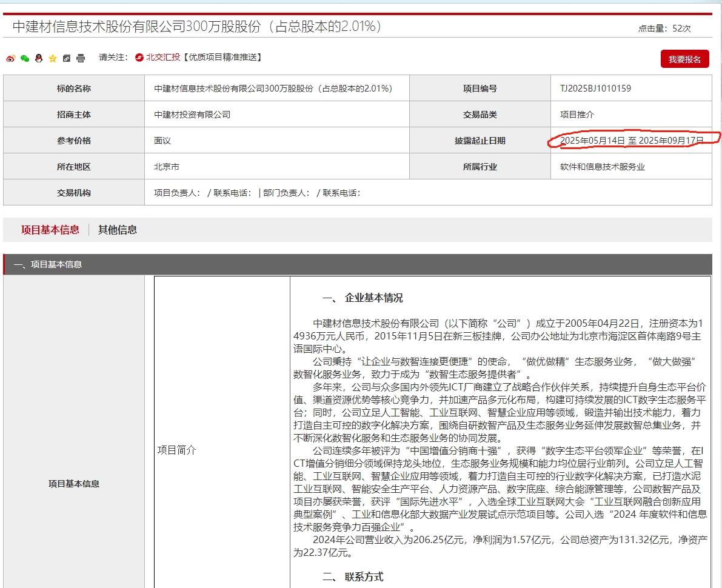Share via the QQ penguin icon
722x588 pixels.
pyautogui.click(x=39, y=58)
